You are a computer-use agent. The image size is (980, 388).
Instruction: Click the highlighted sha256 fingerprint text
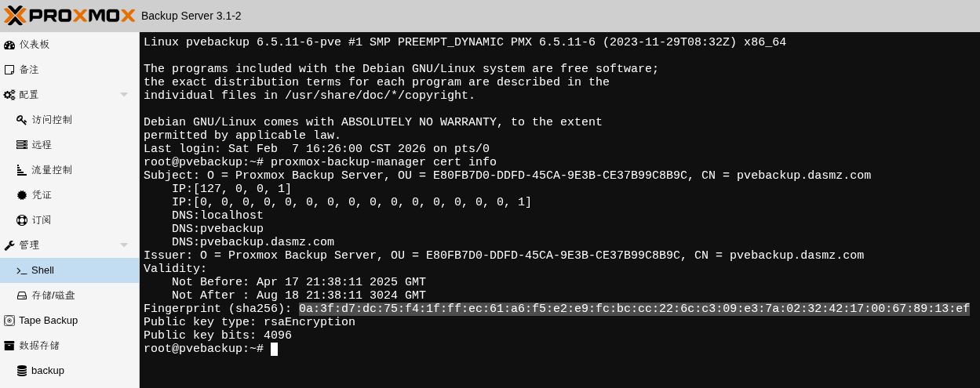(634, 309)
